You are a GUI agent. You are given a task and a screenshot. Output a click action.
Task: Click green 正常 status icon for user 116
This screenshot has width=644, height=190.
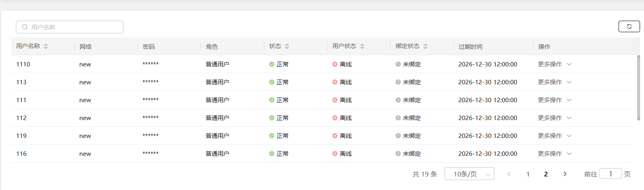click(x=272, y=154)
